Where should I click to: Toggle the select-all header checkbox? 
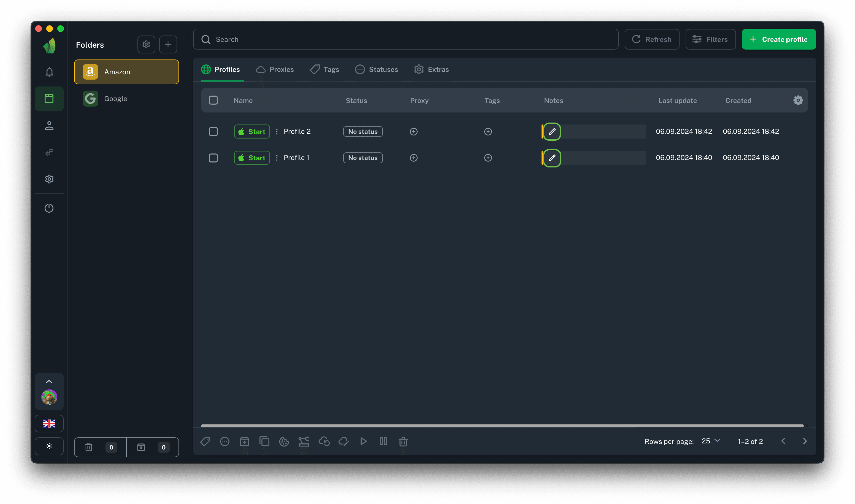click(213, 100)
